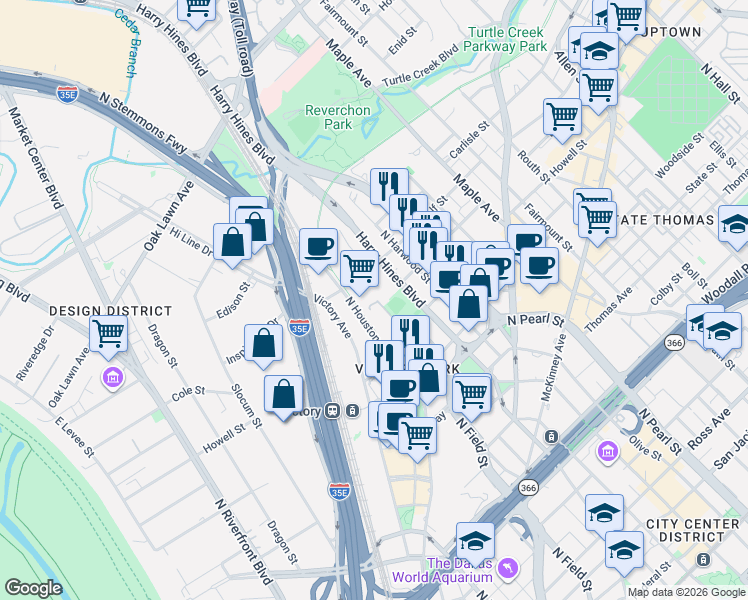Click the Map data ©2026 Google attribution
Image resolution: width=748 pixels, height=600 pixels.
[686, 593]
